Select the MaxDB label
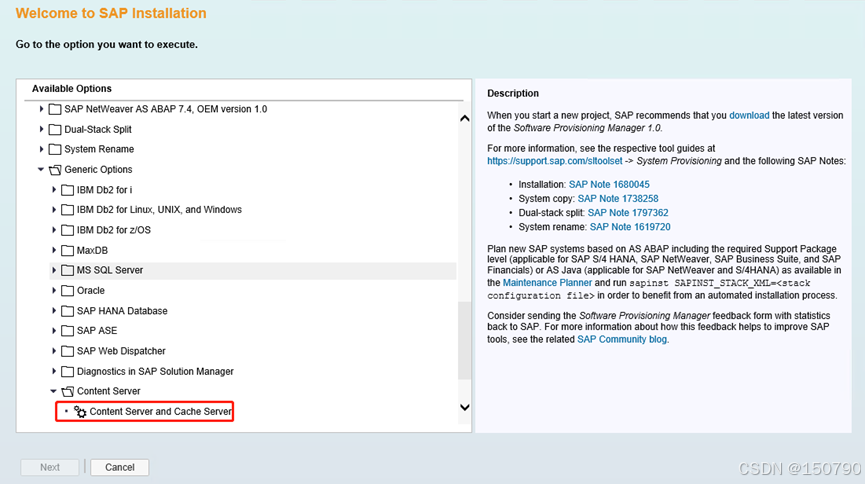The height and width of the screenshot is (484, 865). pyautogui.click(x=92, y=251)
